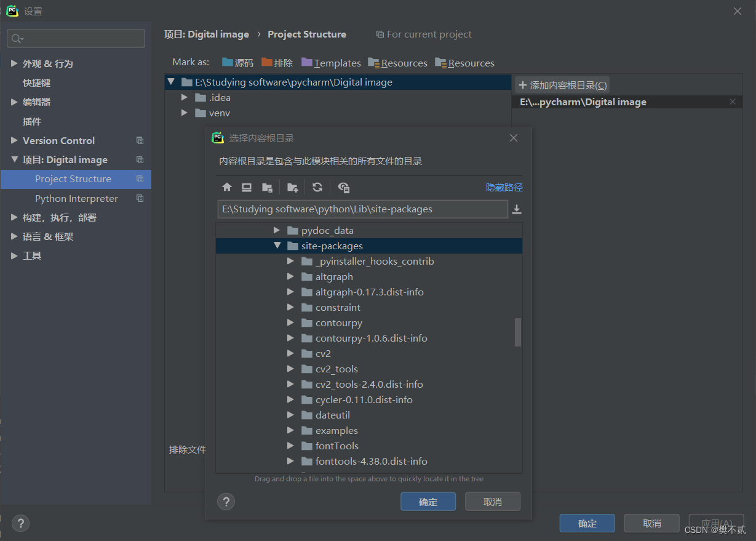756x541 pixels.
Task: Open help in Settings window
Action: pos(20,523)
